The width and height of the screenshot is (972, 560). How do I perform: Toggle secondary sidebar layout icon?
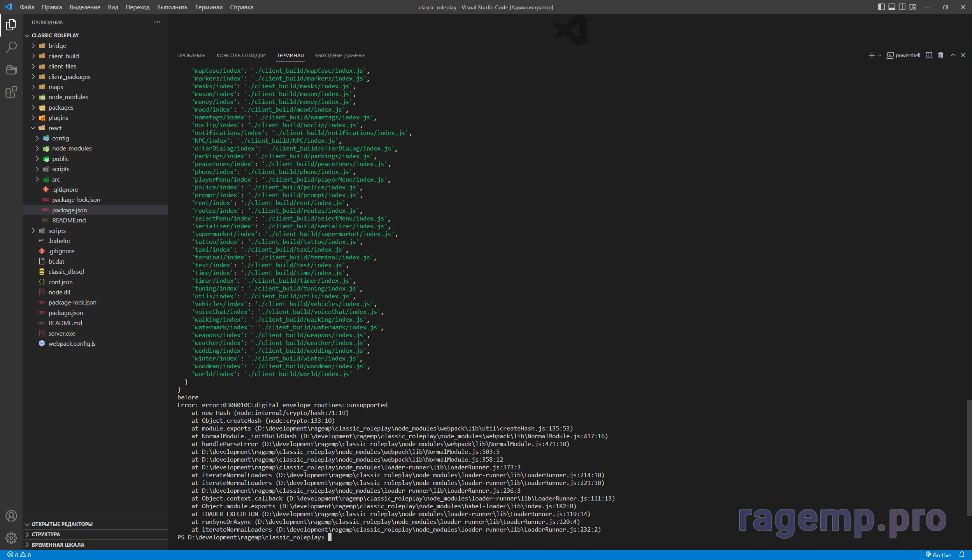tap(902, 7)
